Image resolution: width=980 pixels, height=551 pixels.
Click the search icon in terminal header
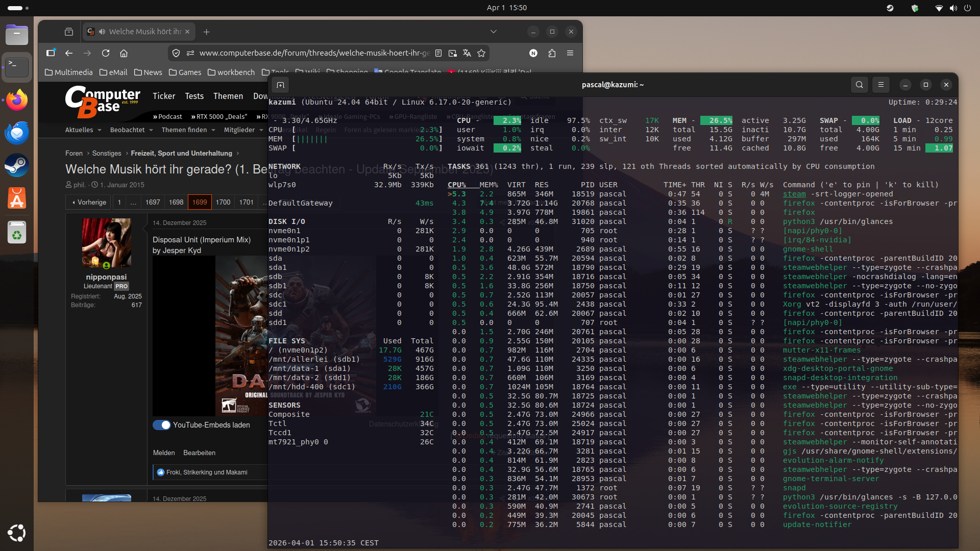[x=860, y=85]
